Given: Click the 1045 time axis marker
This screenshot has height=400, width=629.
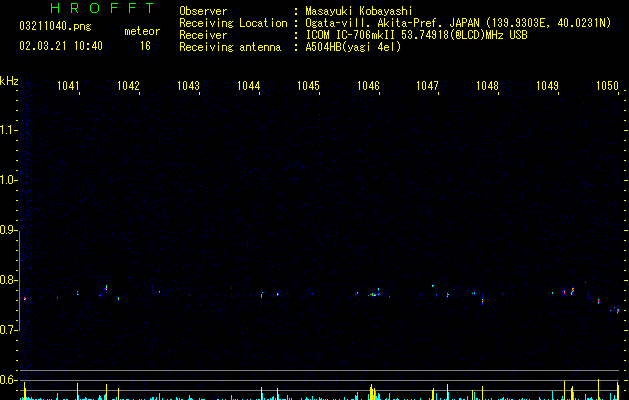Looking at the screenshot, I should (308, 86).
